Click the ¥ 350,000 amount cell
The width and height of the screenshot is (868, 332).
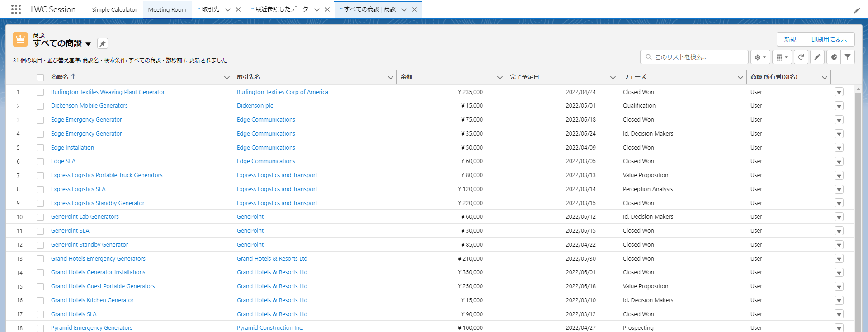click(470, 272)
